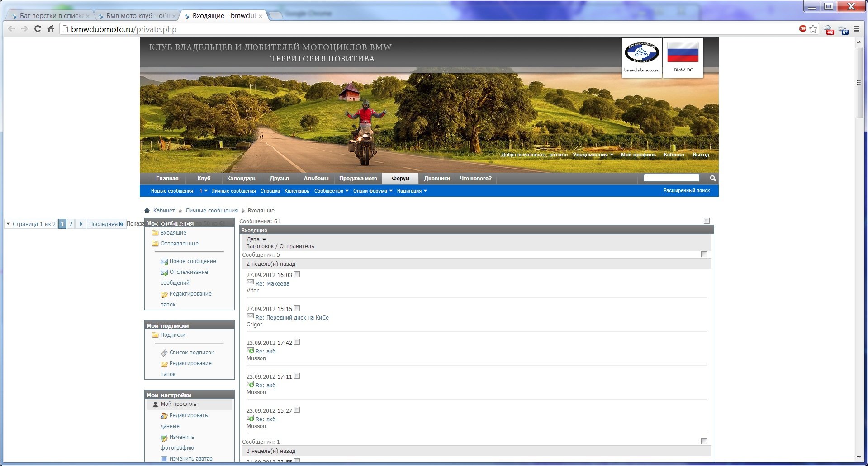Go to Продажа мото menu item
The height and width of the screenshot is (466, 868).
(x=358, y=179)
